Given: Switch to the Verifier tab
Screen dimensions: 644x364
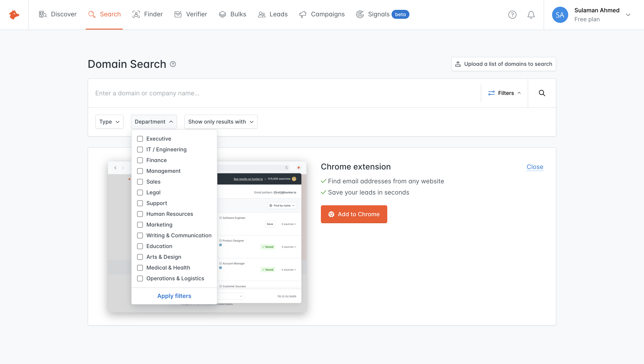Looking at the screenshot, I should tap(191, 14).
